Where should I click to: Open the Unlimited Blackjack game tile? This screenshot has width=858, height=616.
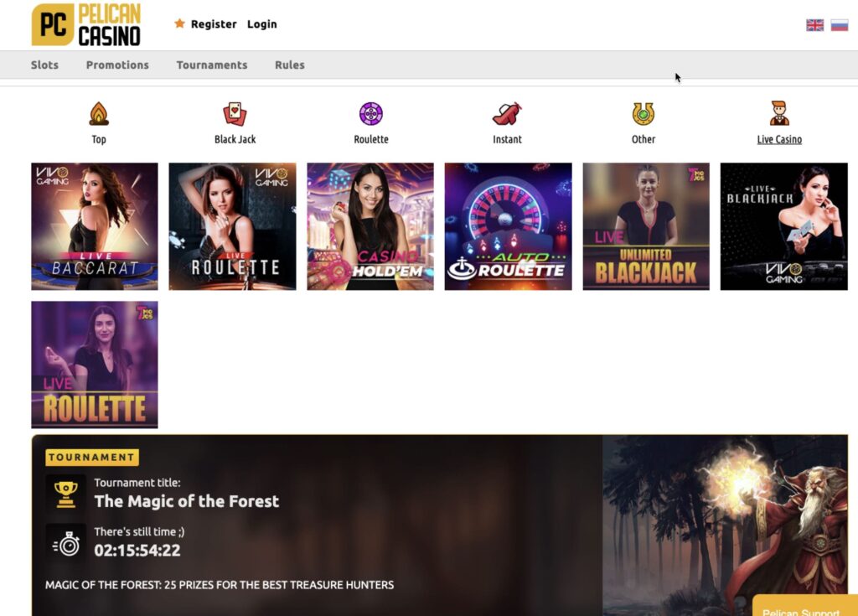pyautogui.click(x=646, y=226)
